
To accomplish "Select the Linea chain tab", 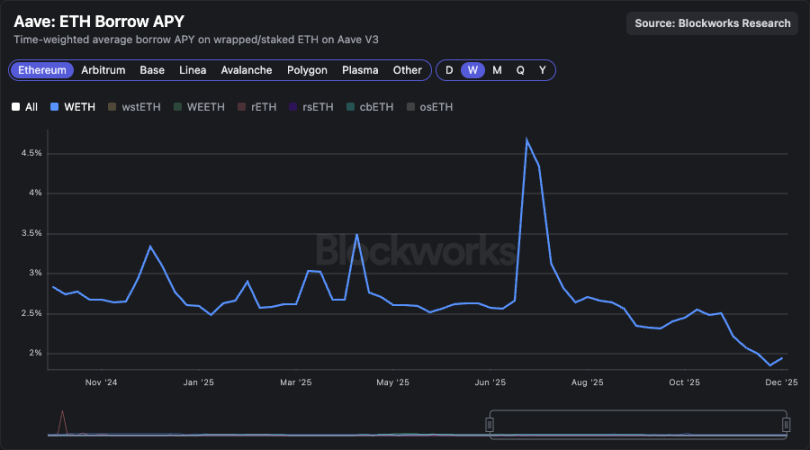I will tap(193, 70).
